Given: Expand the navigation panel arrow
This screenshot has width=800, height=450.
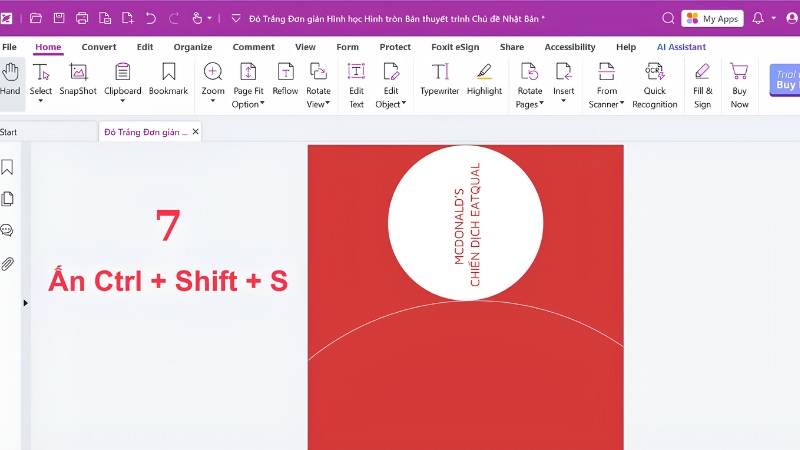Looking at the screenshot, I should (x=26, y=303).
